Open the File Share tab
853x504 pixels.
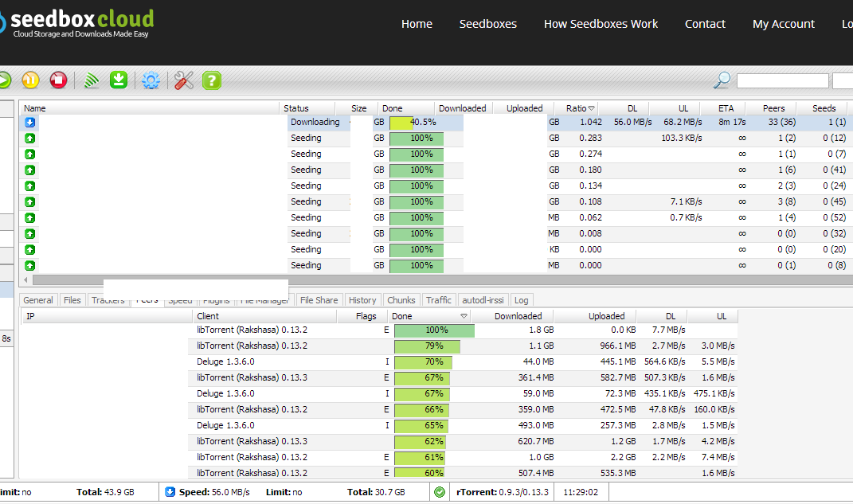click(319, 300)
